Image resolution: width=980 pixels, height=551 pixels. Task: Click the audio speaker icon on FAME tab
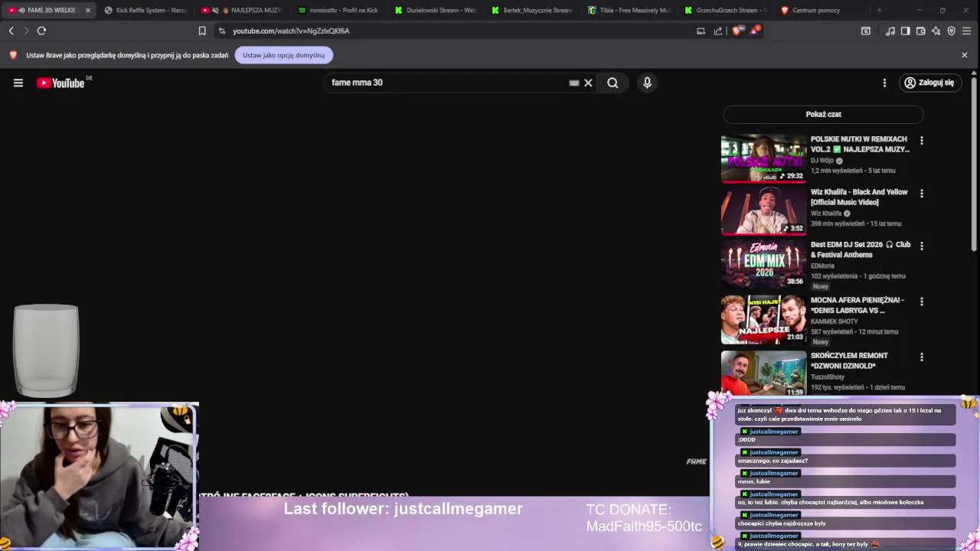coord(21,10)
